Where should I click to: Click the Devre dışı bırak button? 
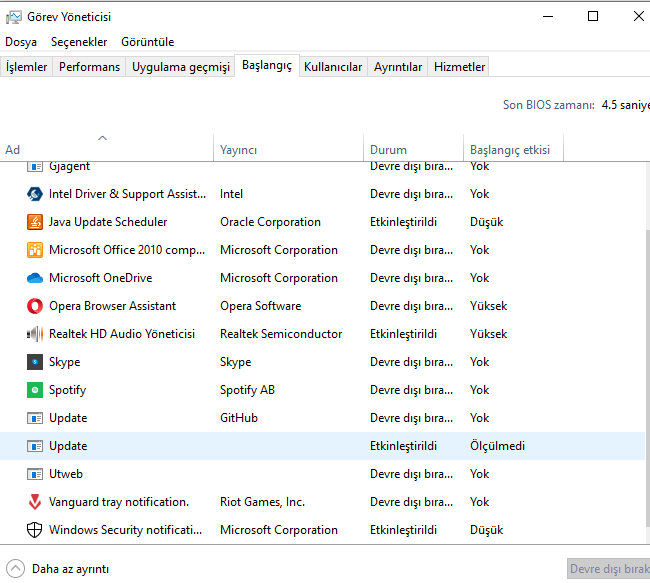point(608,568)
